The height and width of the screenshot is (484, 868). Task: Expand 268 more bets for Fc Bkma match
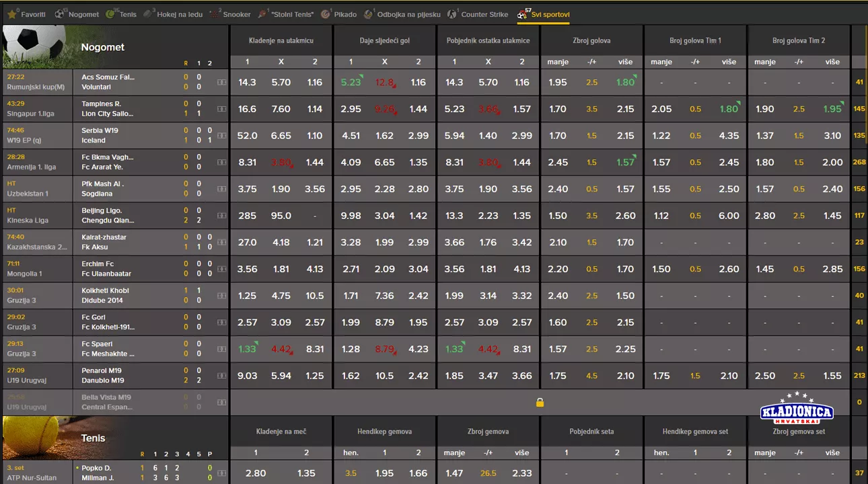(x=859, y=162)
